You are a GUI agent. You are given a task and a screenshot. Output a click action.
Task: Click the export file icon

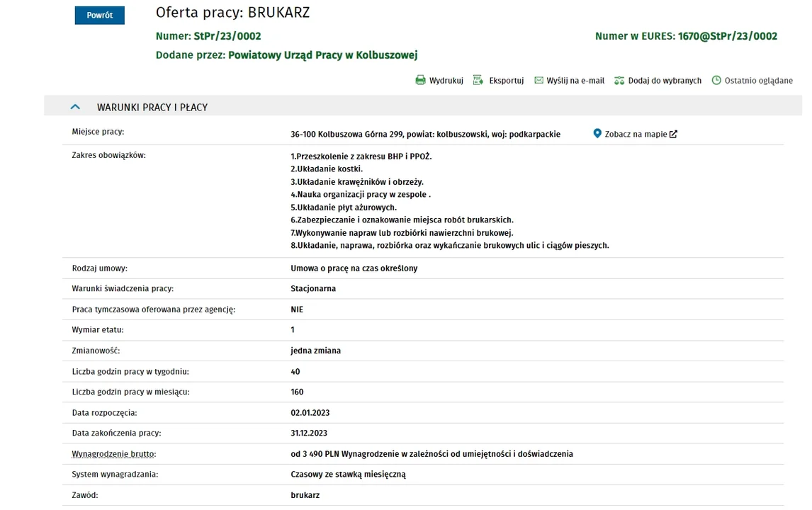[478, 80]
